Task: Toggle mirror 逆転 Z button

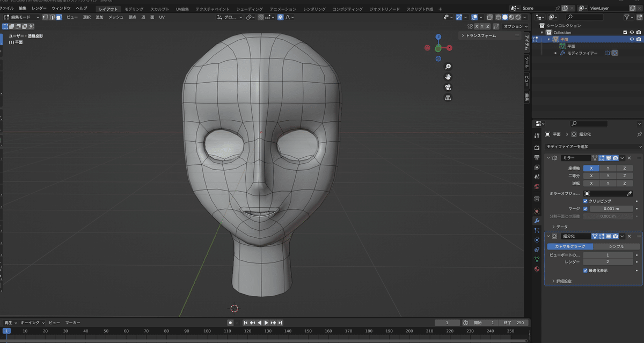Action: 625,183
